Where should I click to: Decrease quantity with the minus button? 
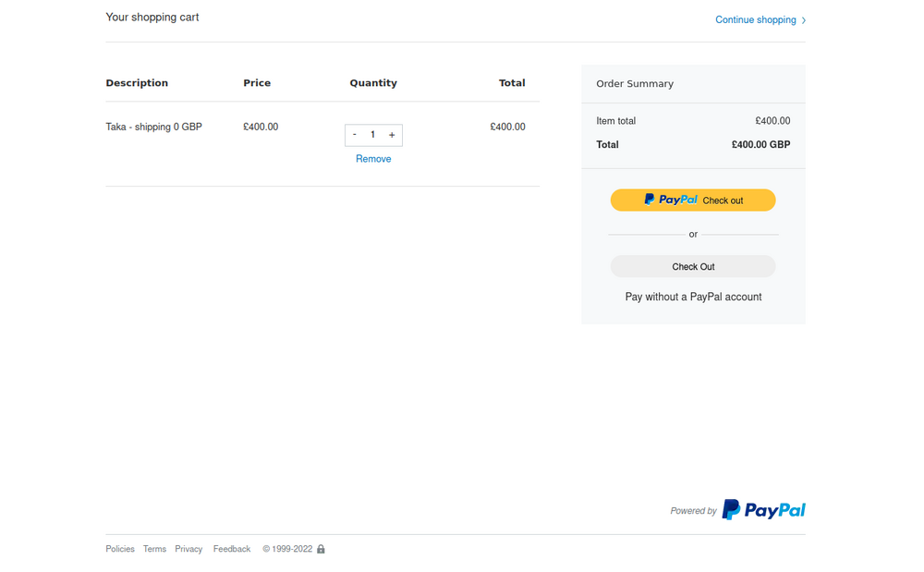click(355, 135)
